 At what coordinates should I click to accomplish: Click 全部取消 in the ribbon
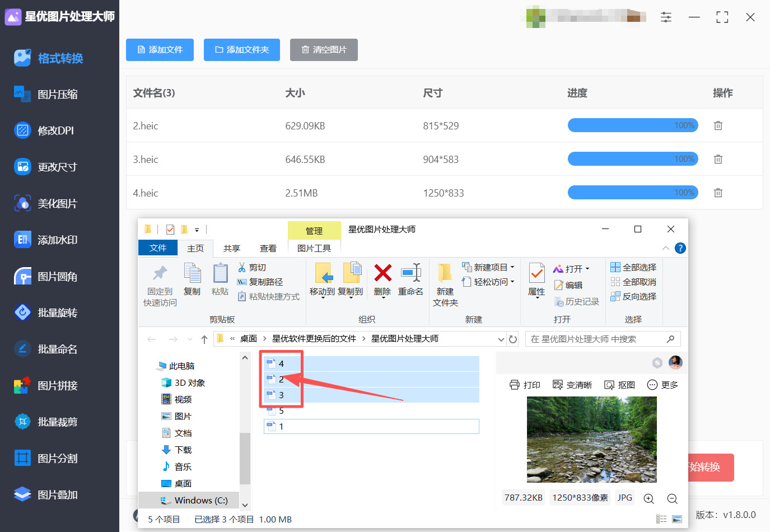pyautogui.click(x=633, y=282)
